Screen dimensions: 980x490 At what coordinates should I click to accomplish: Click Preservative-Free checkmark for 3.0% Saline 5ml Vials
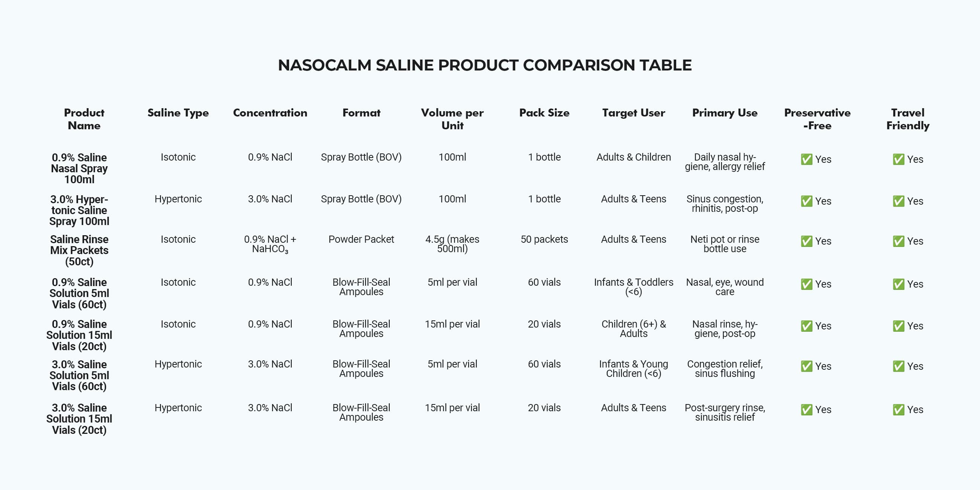[x=806, y=366]
